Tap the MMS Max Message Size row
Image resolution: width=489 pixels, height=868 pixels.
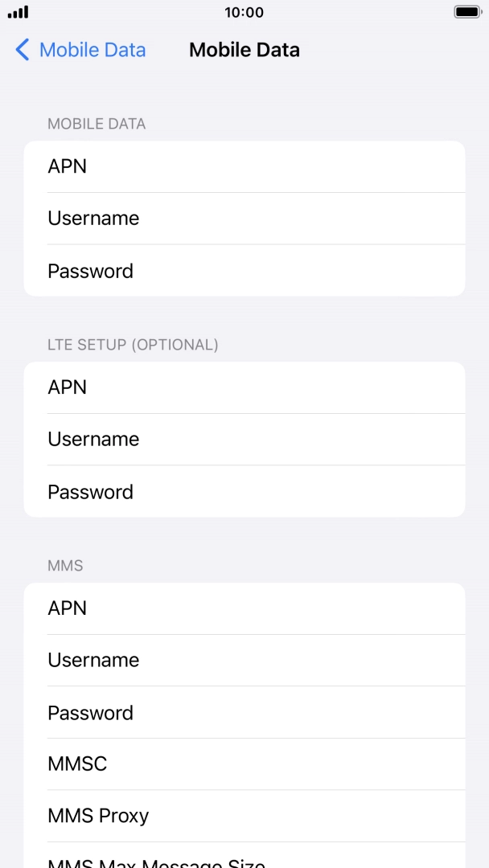244,860
